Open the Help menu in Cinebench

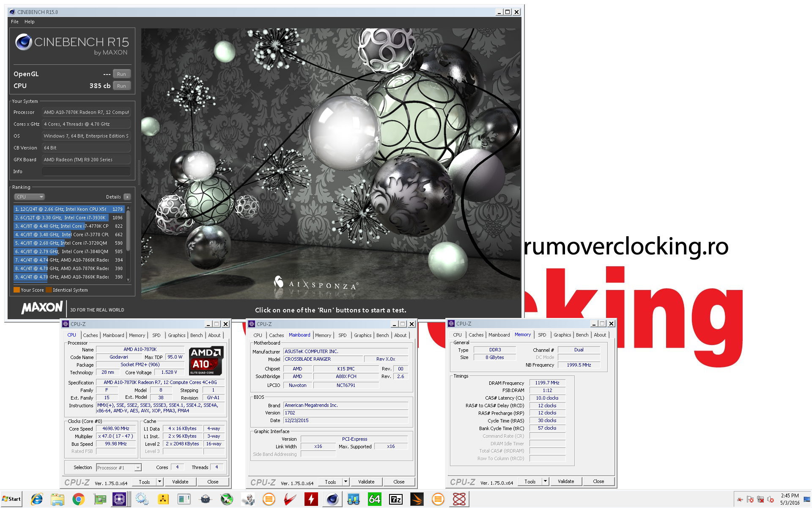[x=30, y=22]
